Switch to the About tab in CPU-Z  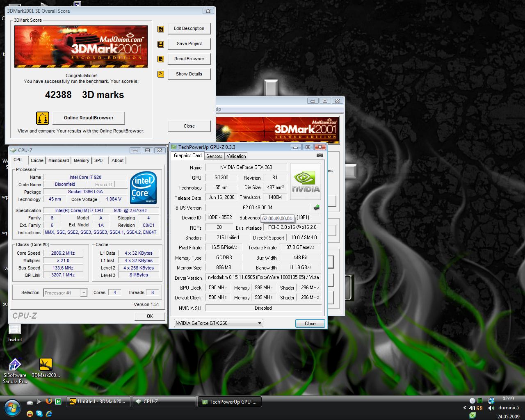117,160
